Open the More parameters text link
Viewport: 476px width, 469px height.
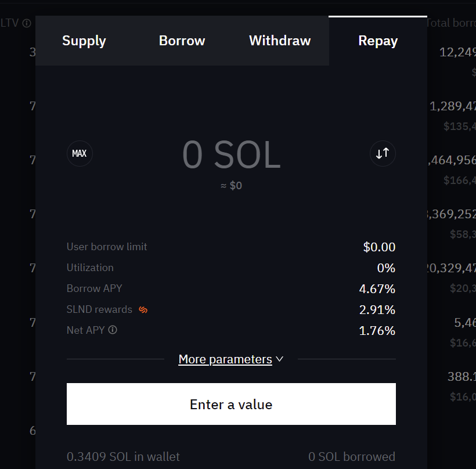225,359
